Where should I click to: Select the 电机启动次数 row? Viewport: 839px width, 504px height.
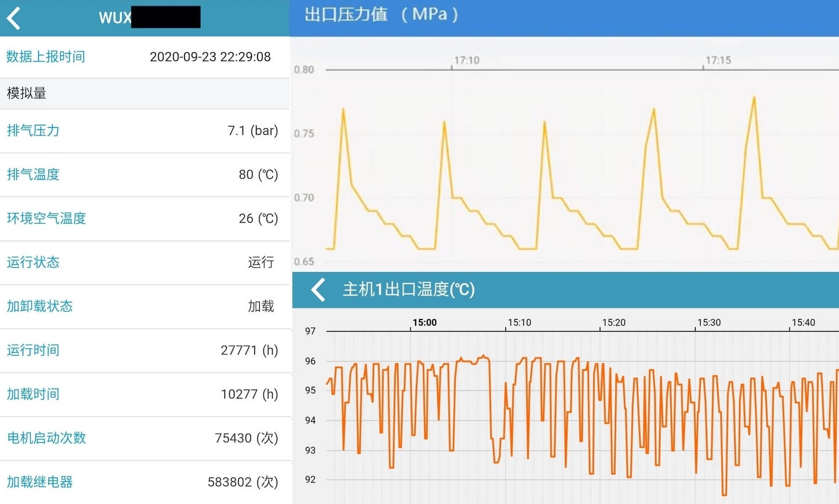pos(144,438)
